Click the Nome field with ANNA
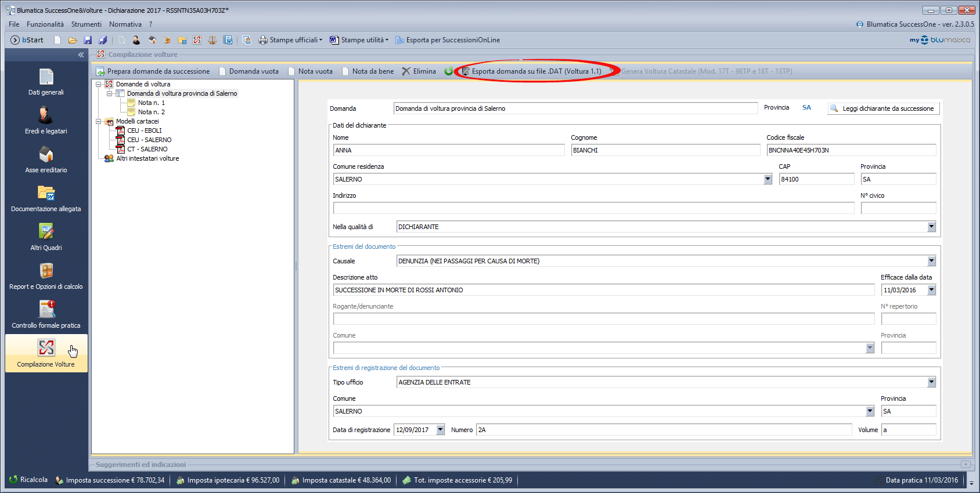980x493 pixels. pos(449,150)
